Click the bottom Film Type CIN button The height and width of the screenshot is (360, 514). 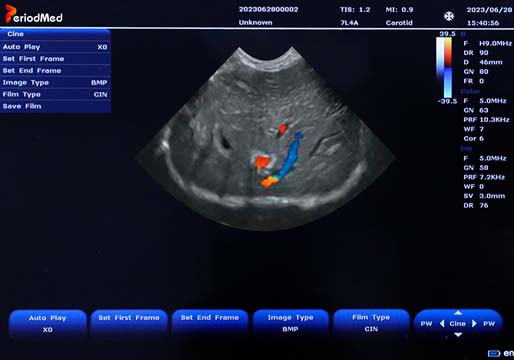coord(371,323)
